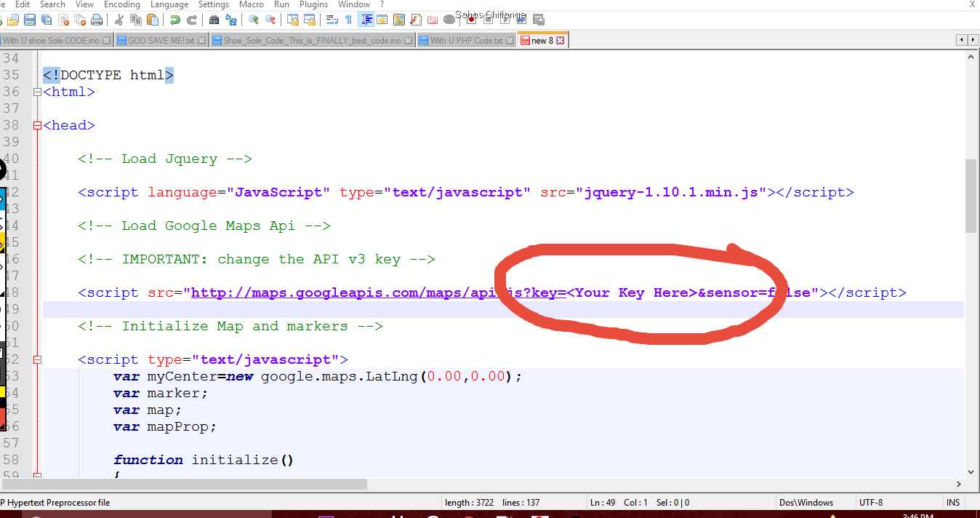Screen dimensions: 980x518
Task: Zoom in using the magnifier plus icon
Action: pyautogui.click(x=253, y=20)
